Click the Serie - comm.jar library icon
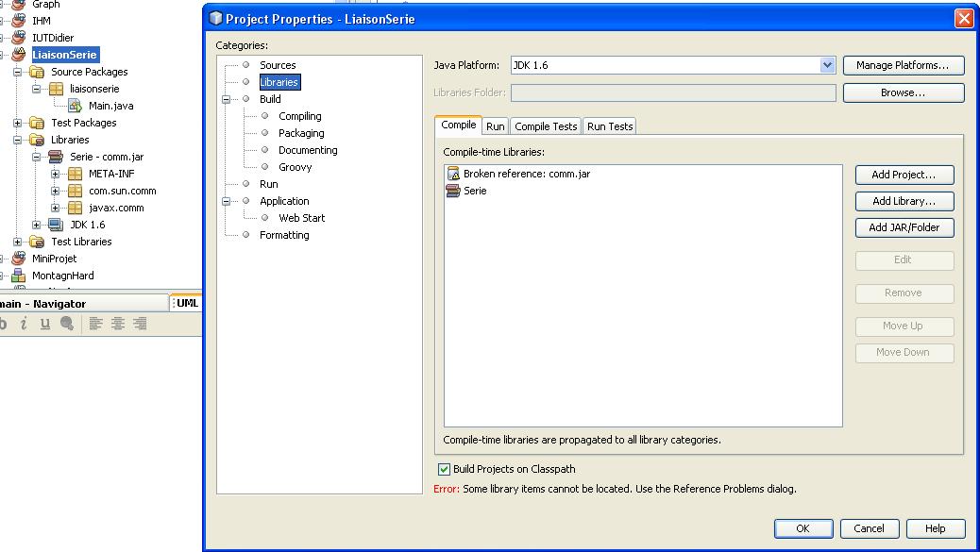 [56, 157]
